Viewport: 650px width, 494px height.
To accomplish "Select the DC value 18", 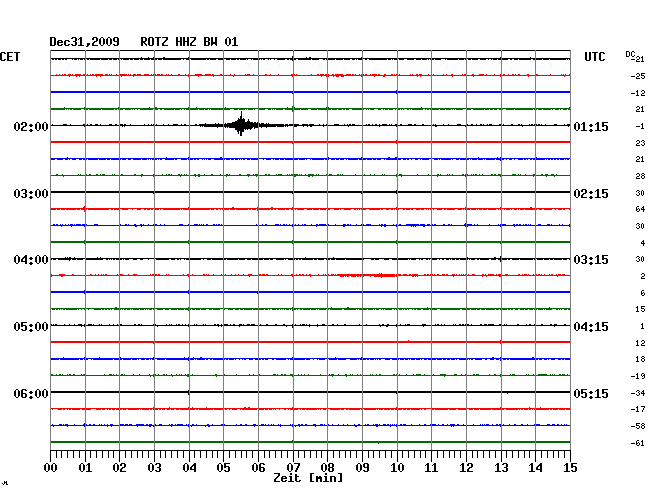I will (x=640, y=359).
